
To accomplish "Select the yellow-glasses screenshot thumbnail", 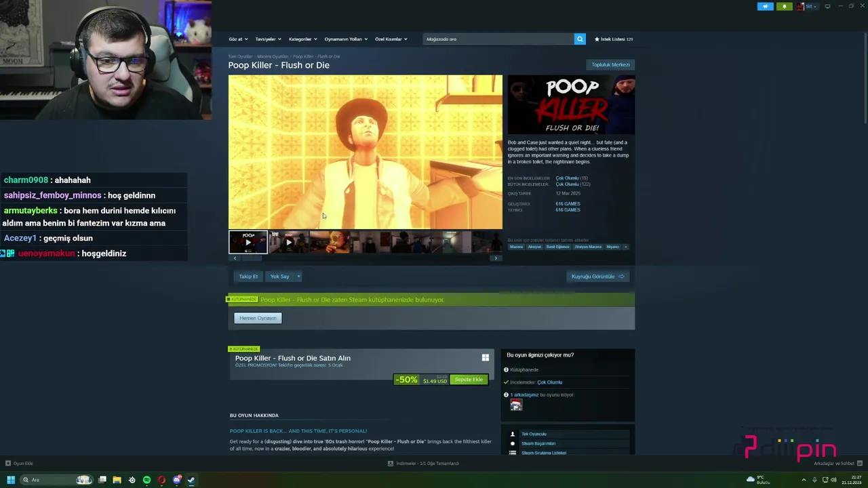I will coord(330,242).
